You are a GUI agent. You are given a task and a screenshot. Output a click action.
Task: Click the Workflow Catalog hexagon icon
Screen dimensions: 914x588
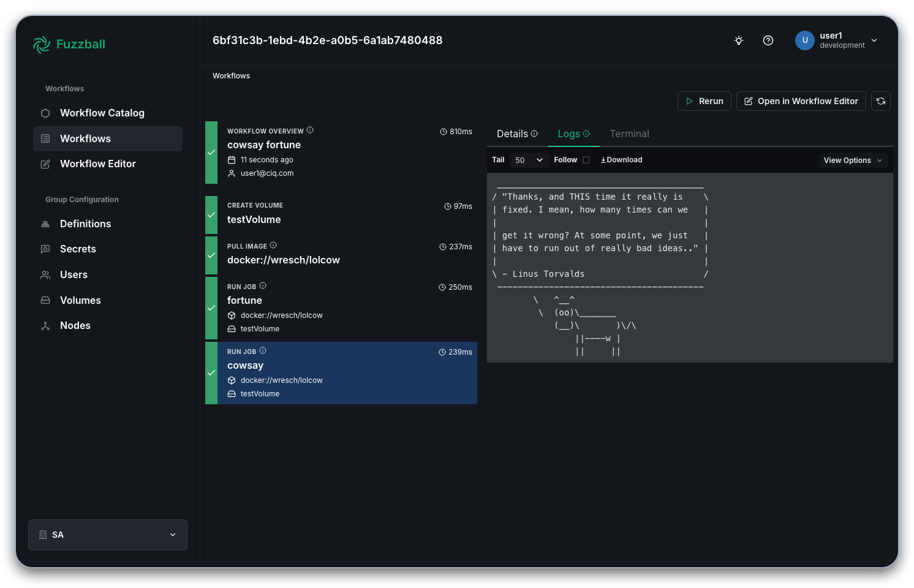point(45,113)
